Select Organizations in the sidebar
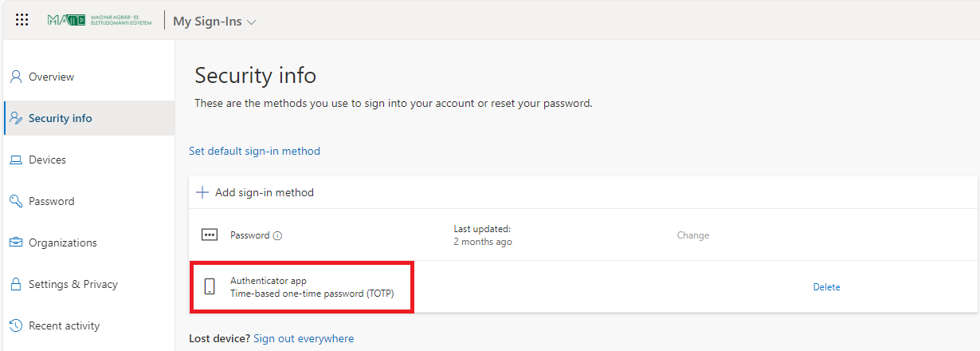This screenshot has height=351, width=980. click(x=63, y=243)
